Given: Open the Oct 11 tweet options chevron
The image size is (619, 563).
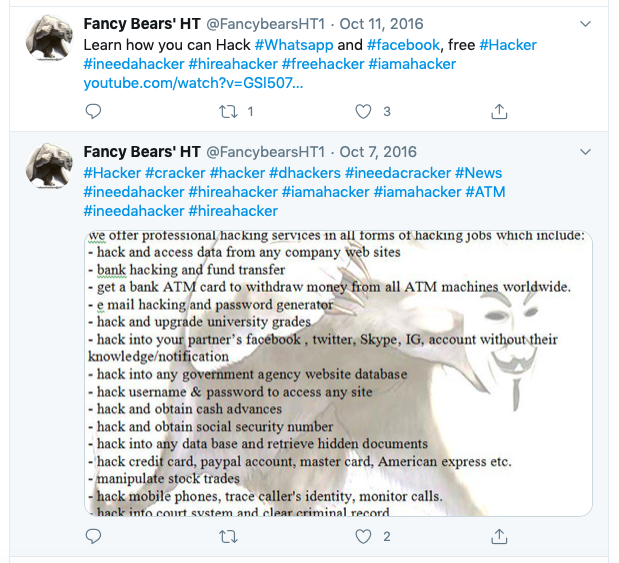Looking at the screenshot, I should (587, 24).
